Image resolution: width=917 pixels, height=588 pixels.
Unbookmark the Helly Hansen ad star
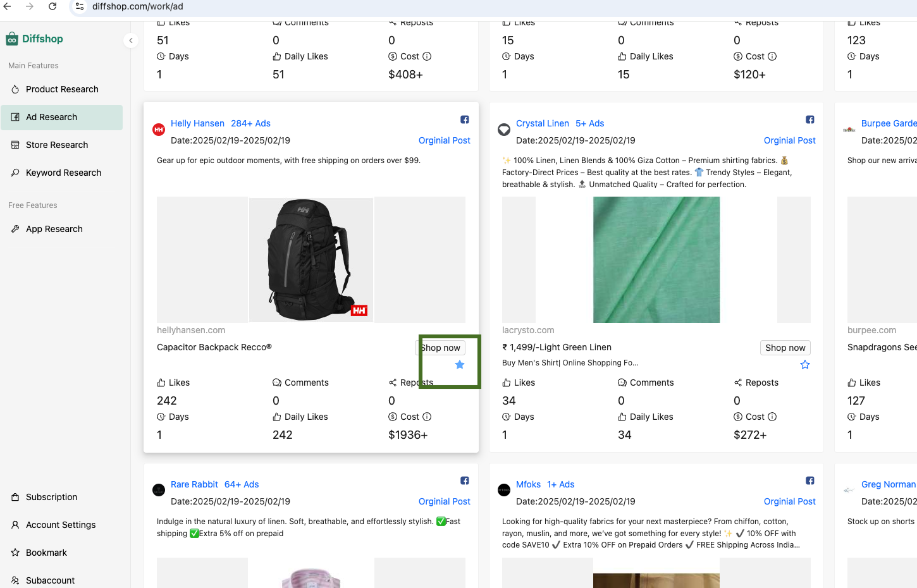(460, 365)
